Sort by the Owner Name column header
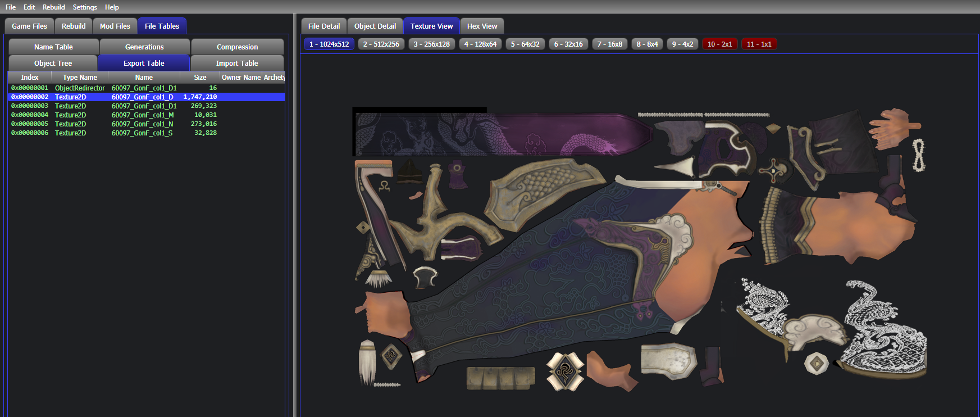This screenshot has width=980, height=417. click(241, 77)
